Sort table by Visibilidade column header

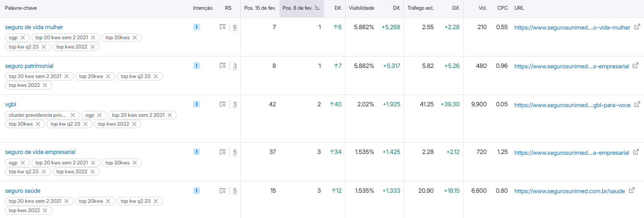[361, 8]
